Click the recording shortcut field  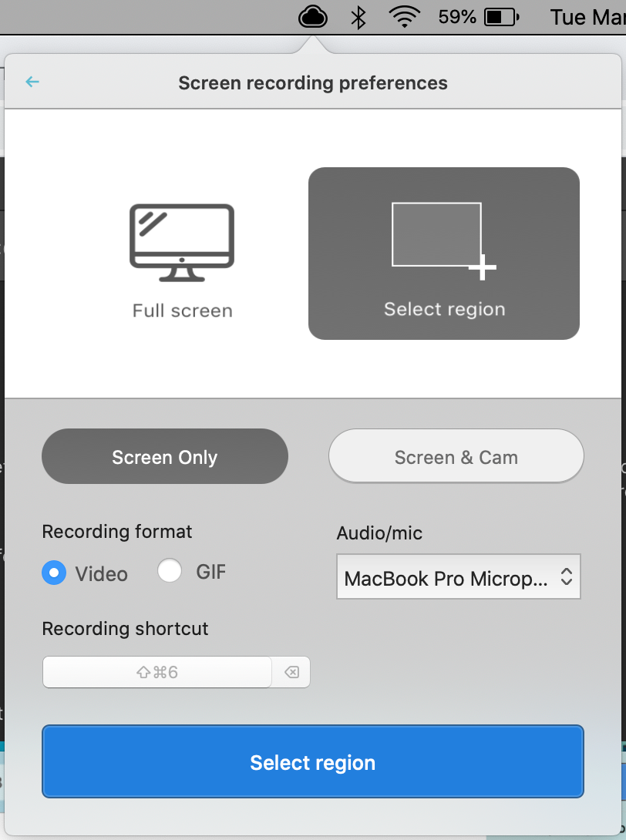pos(157,672)
